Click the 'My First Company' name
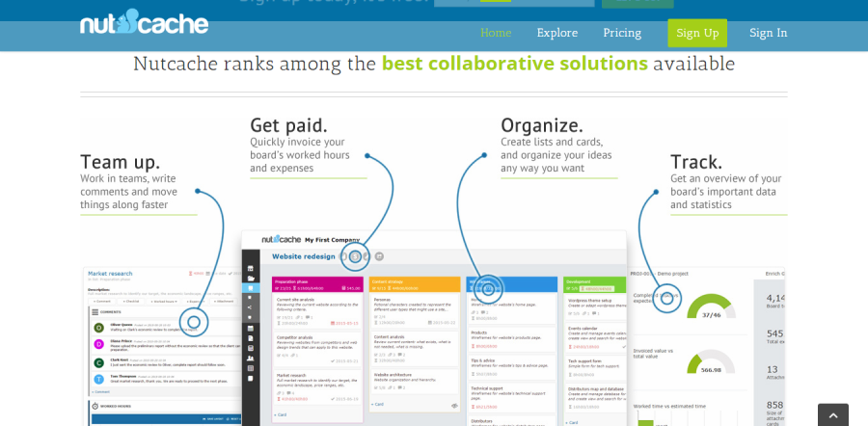 tap(332, 240)
